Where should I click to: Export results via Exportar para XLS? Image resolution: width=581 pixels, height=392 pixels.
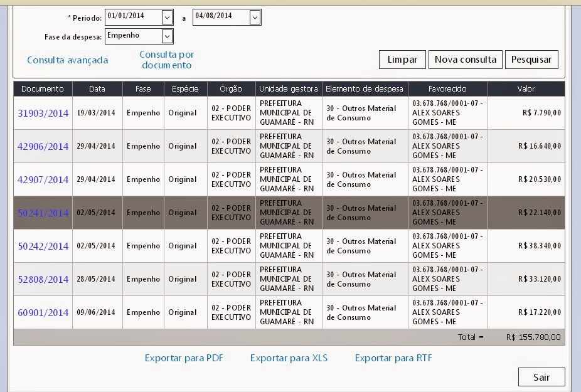(x=289, y=358)
